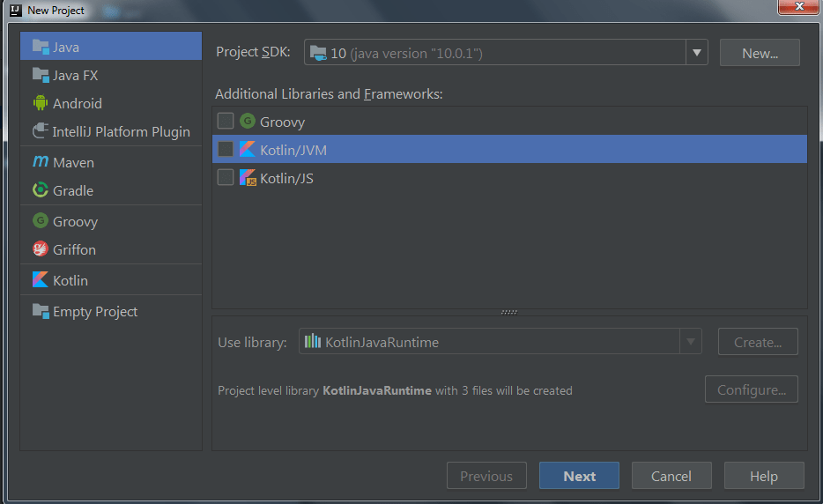Select Gradle project type
The image size is (823, 504).
tap(111, 190)
